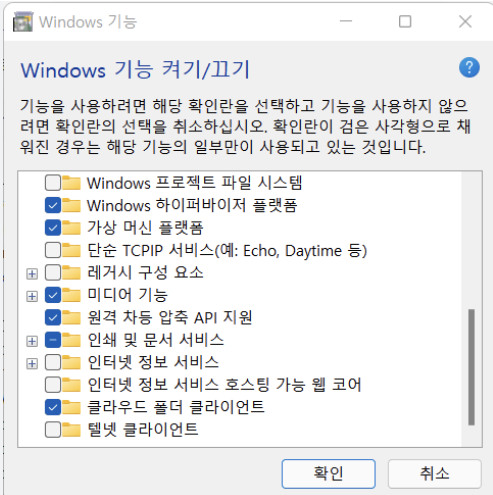Click the Windows 기능 title bar app icon
The image size is (493, 495).
click(x=23, y=22)
